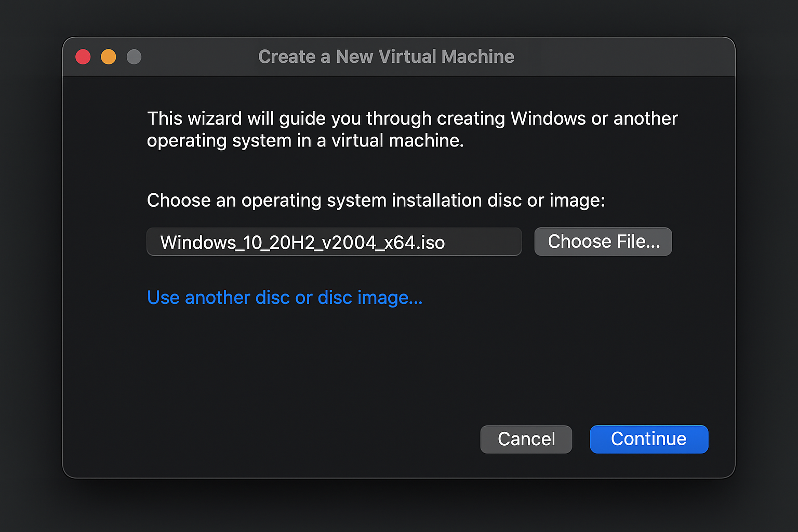This screenshot has width=798, height=532.
Task: Click the Create a New Virtual Machine title
Action: [386, 57]
